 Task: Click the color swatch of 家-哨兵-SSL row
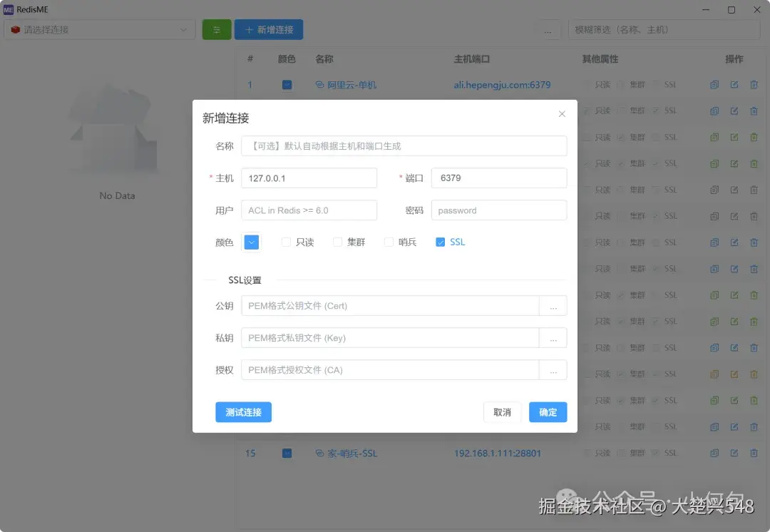coord(287,453)
